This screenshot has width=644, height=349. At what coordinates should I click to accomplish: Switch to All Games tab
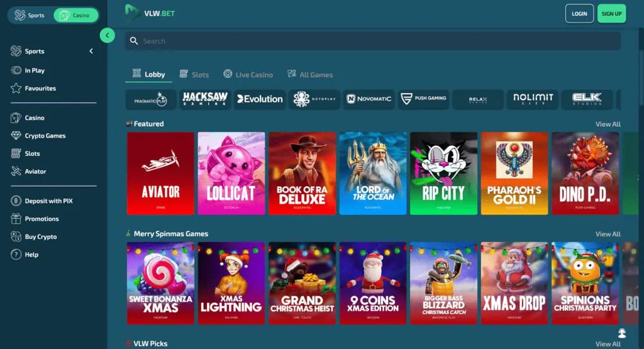(x=310, y=74)
